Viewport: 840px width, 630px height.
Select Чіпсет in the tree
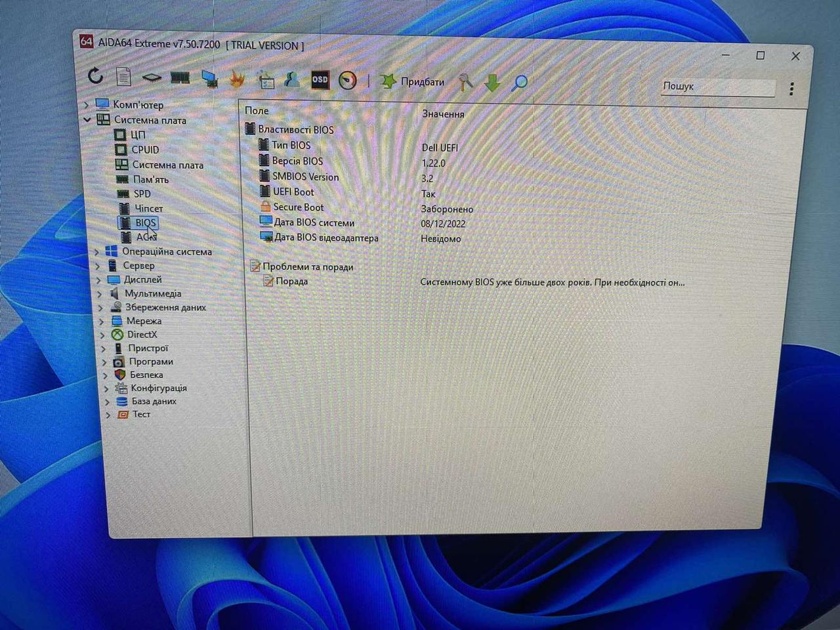[x=148, y=208]
